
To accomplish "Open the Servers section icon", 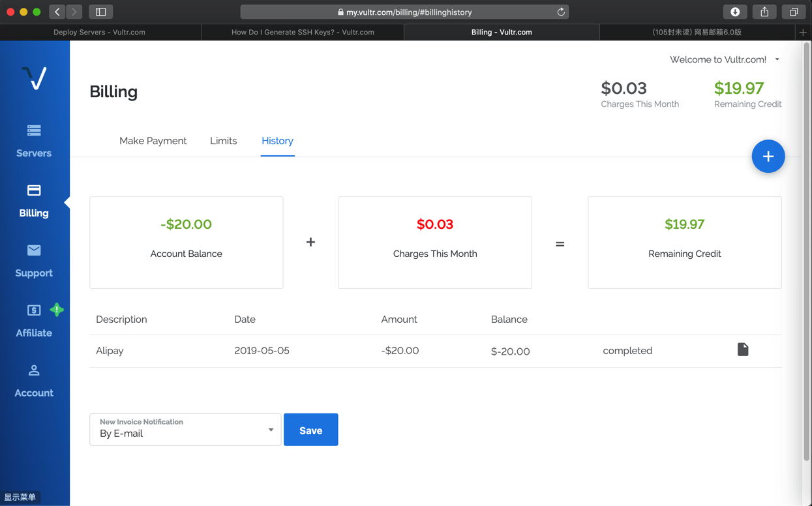I will (34, 130).
